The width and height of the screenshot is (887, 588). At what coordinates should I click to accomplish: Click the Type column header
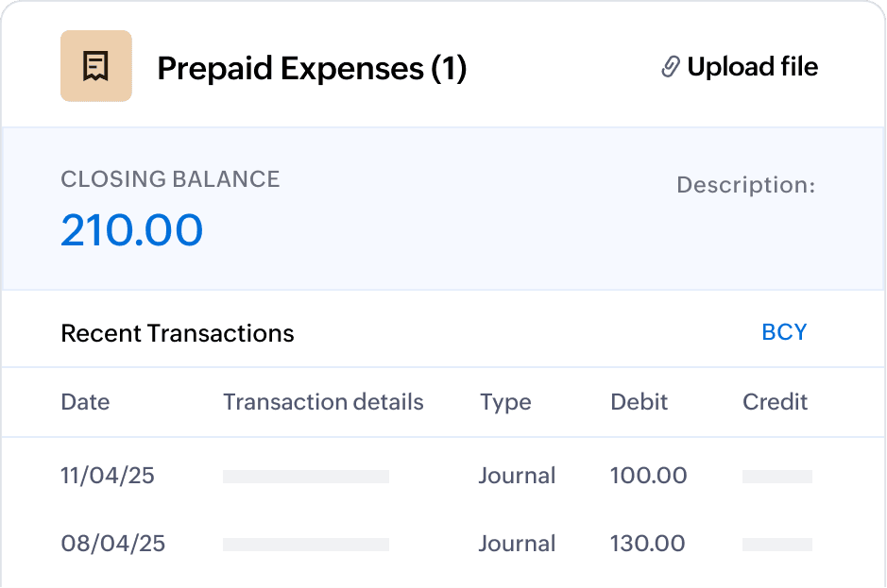[x=505, y=402]
